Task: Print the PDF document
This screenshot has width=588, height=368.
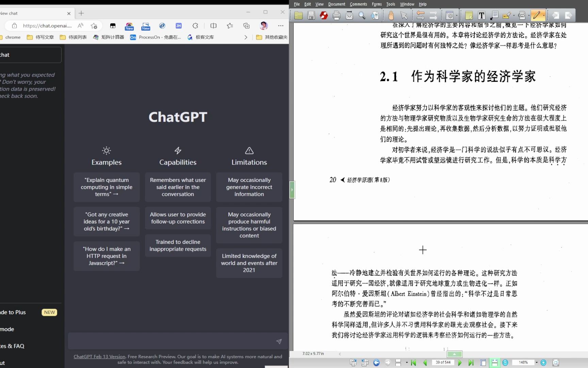Action: coord(337,15)
